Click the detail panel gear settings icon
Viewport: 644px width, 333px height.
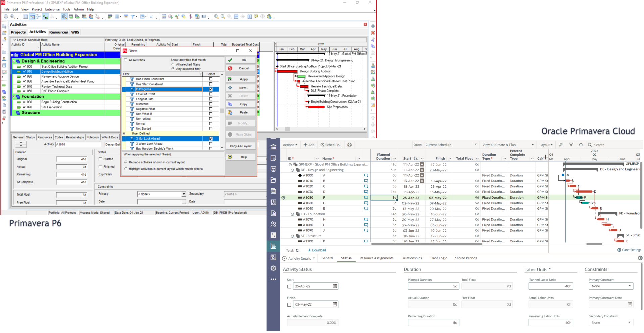point(640,258)
